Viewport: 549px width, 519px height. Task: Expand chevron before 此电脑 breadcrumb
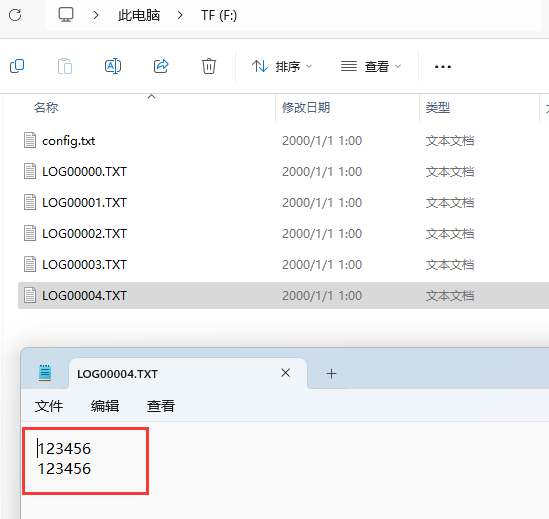pos(96,15)
